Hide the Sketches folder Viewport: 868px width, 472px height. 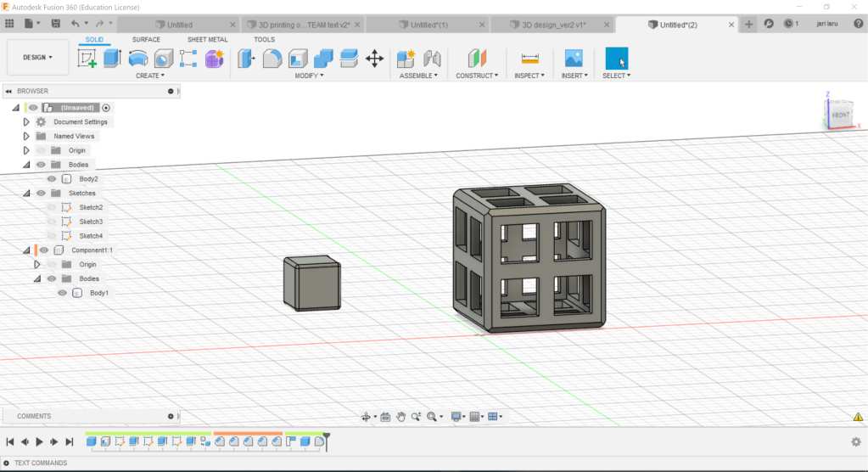point(41,194)
